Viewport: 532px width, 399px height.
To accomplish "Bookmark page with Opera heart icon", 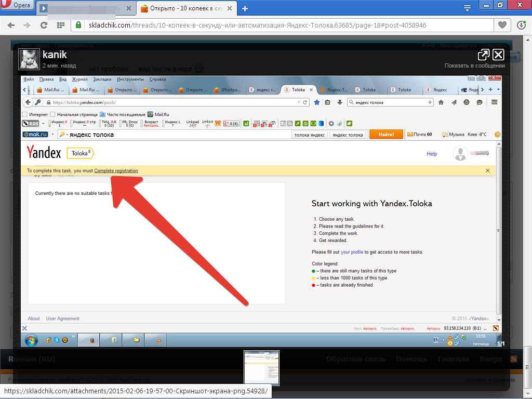I will [502, 25].
